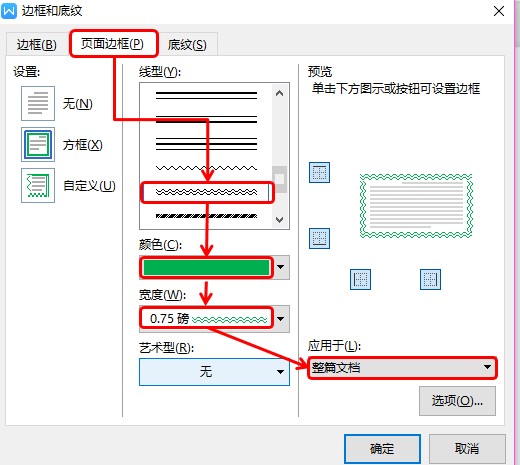Image resolution: width=520 pixels, height=465 pixels.
Task: Choose the 方框(X) box border setting icon
Action: (38, 144)
